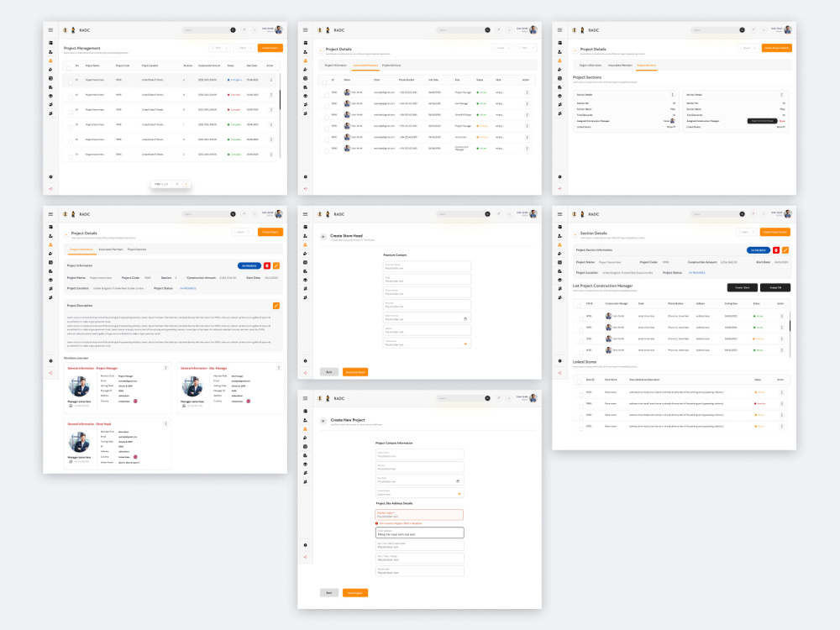
Task: Tick header checkbox in Construction Manager list table
Action: click(x=579, y=305)
